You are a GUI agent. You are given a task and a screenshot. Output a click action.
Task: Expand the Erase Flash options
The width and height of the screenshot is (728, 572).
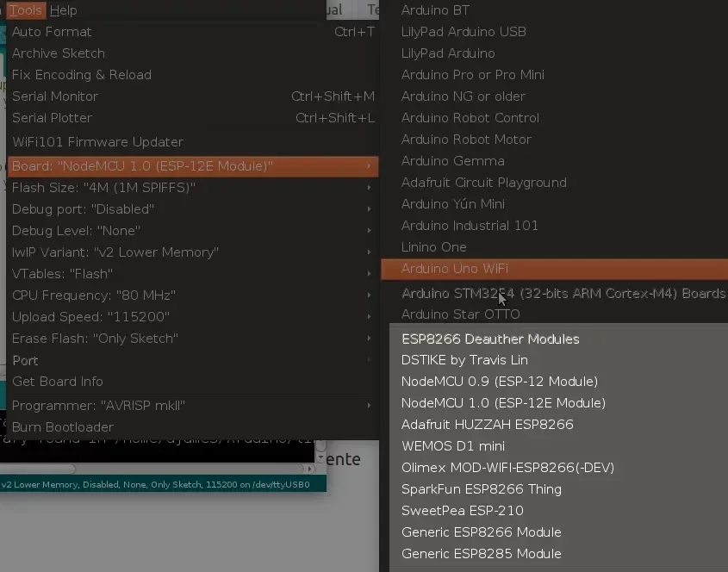click(x=193, y=338)
